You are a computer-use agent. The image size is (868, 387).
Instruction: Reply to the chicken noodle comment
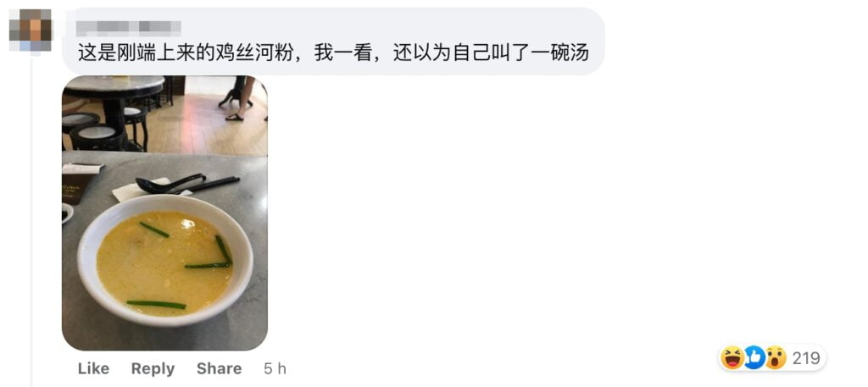coord(153,368)
